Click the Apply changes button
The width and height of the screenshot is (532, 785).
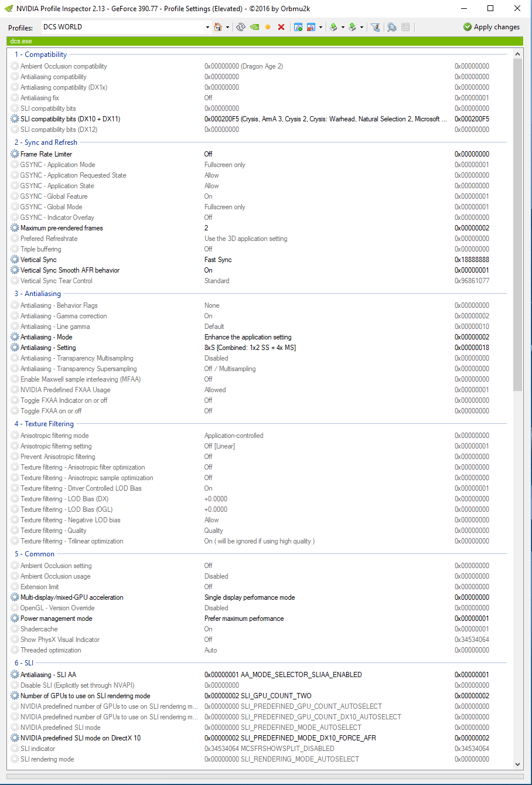(491, 27)
